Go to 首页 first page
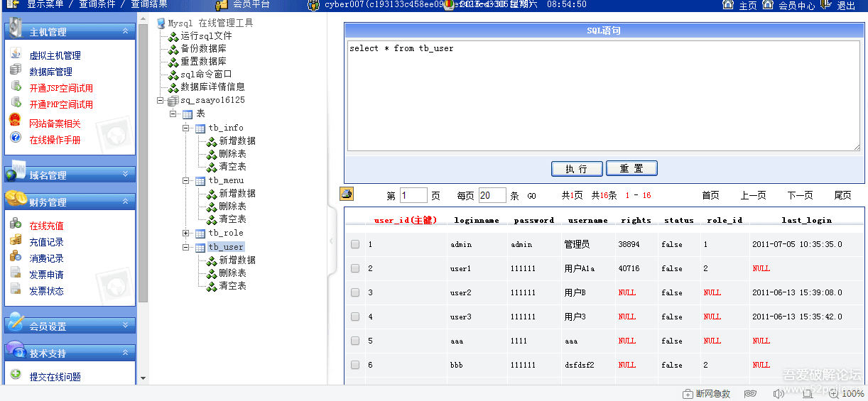The height and width of the screenshot is (401, 868). point(710,196)
